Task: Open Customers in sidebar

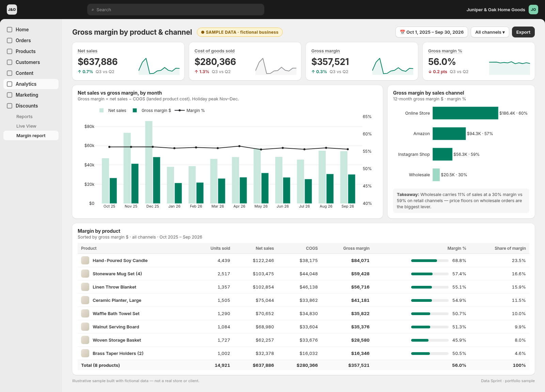Action: click(31, 62)
